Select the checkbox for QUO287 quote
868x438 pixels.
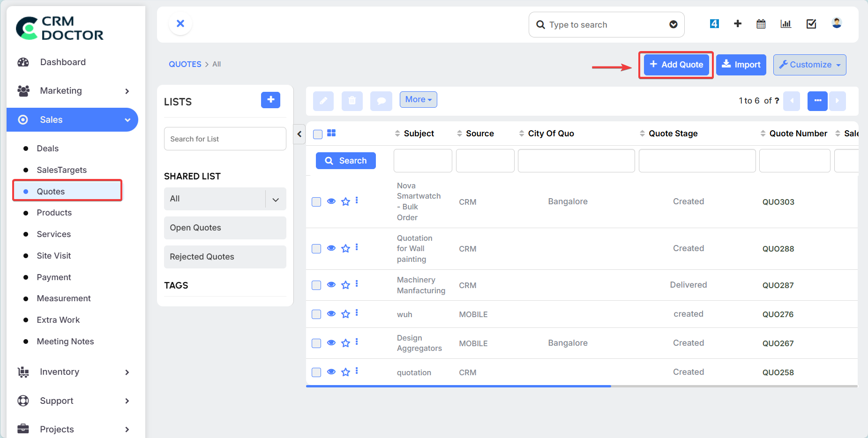pyautogui.click(x=316, y=285)
